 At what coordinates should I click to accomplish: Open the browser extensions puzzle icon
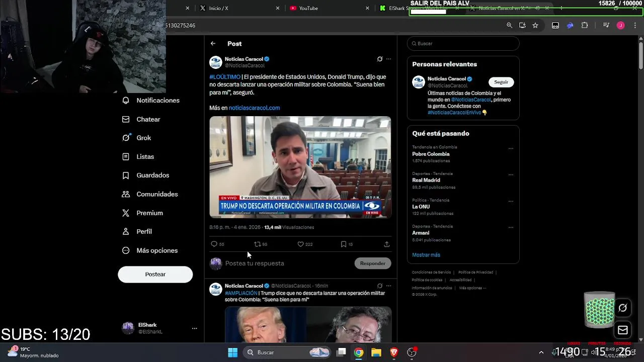click(585, 25)
